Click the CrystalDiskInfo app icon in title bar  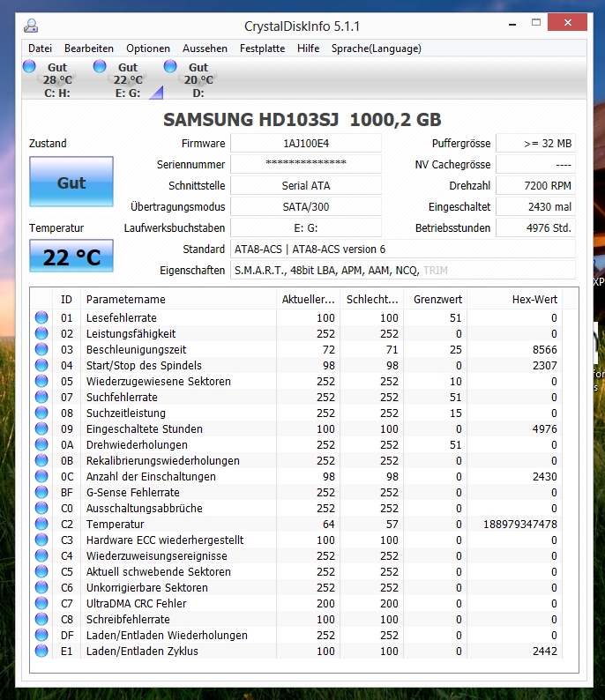point(31,26)
